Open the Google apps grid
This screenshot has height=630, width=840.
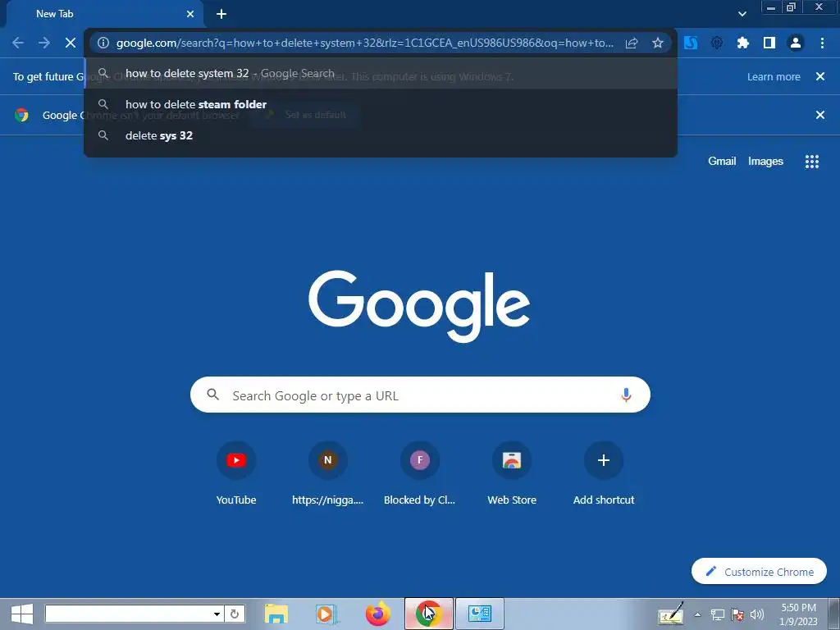click(x=812, y=162)
